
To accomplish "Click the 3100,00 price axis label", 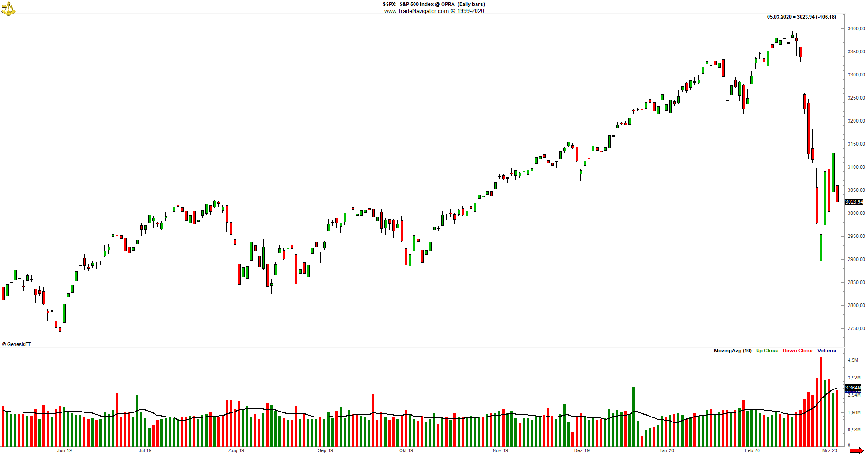I will click(x=856, y=167).
